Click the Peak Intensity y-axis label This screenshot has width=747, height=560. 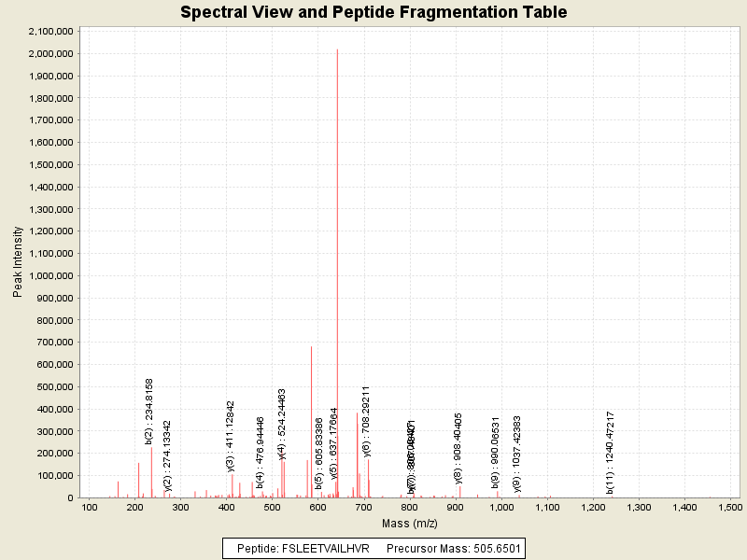[18, 264]
